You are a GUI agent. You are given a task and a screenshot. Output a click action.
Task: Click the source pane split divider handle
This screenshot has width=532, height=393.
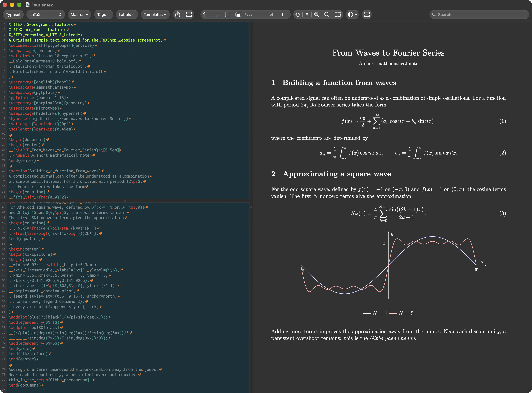[x=125, y=201]
